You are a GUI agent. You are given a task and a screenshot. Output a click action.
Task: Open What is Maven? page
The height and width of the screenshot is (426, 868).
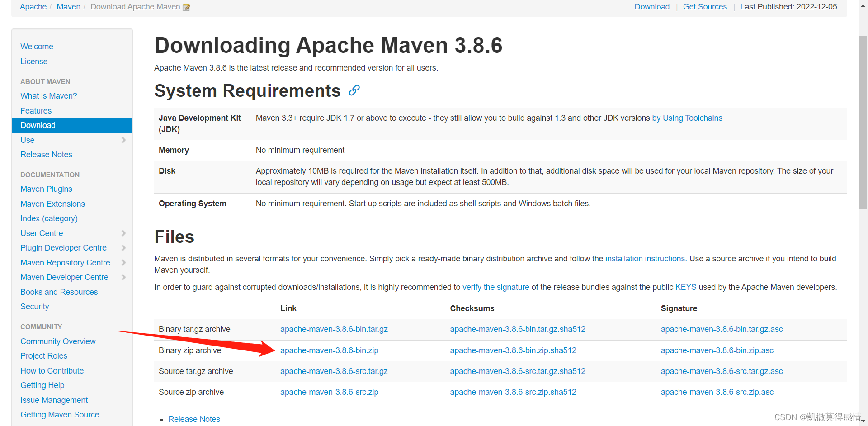pos(49,96)
